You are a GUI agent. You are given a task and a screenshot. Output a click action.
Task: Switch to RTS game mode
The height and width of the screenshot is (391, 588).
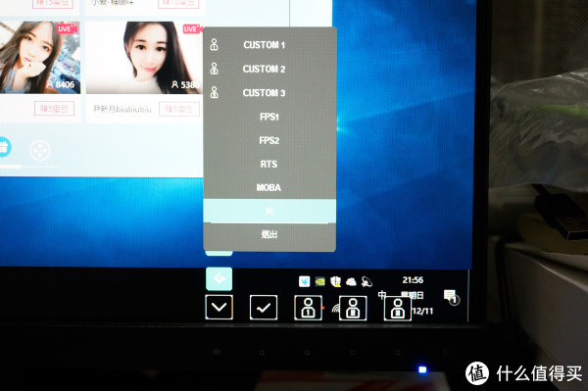click(269, 164)
